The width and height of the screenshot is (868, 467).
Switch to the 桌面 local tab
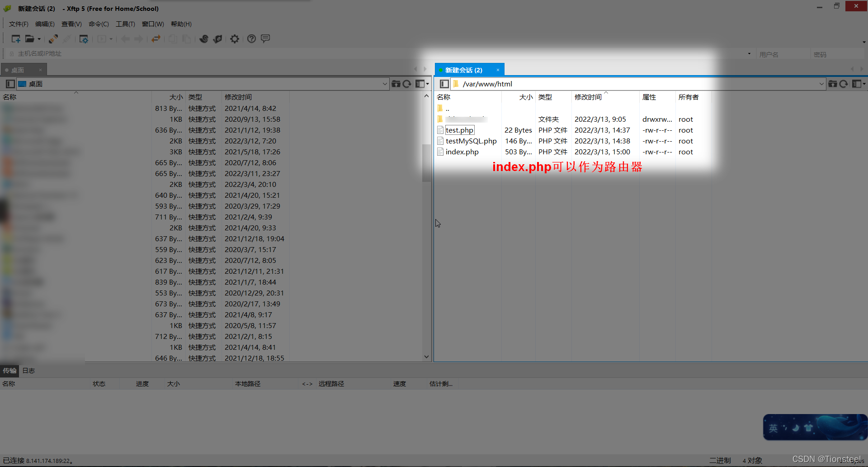click(18, 70)
